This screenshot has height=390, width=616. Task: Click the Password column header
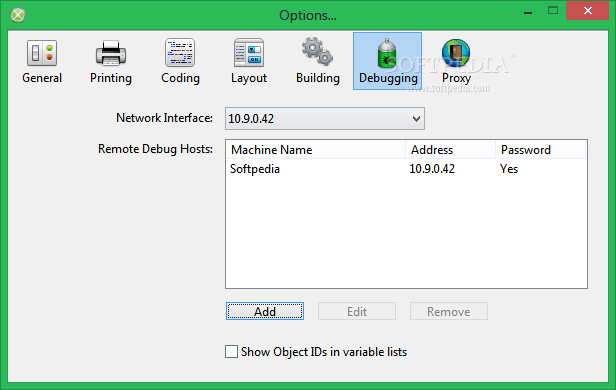pyautogui.click(x=540, y=150)
